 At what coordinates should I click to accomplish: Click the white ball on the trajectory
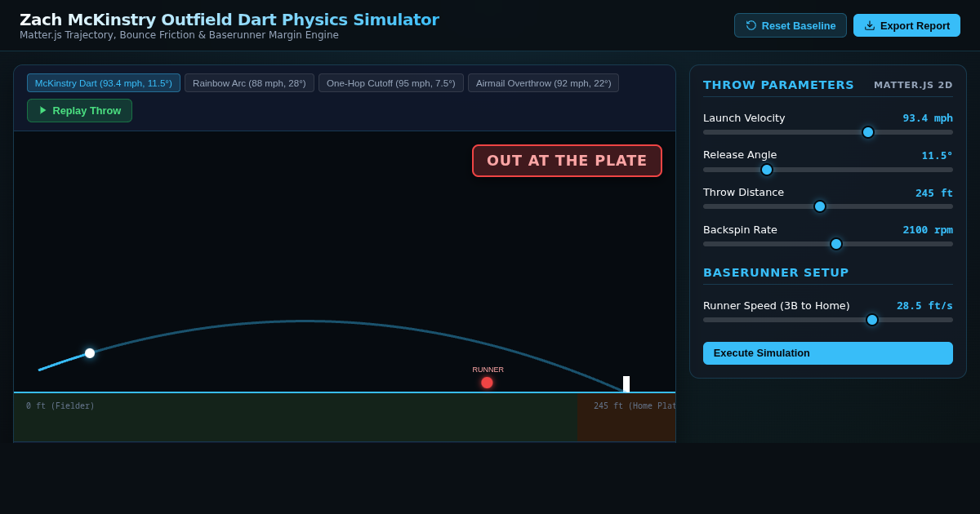coord(90,353)
